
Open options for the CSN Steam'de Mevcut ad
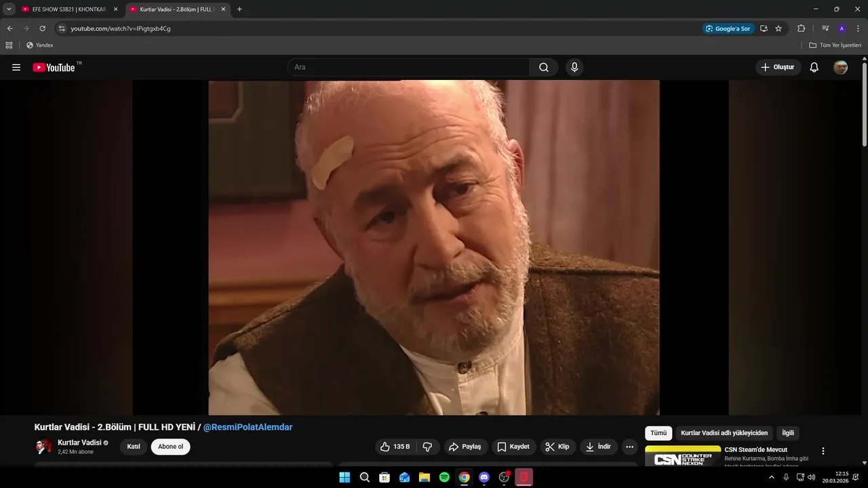(x=823, y=451)
